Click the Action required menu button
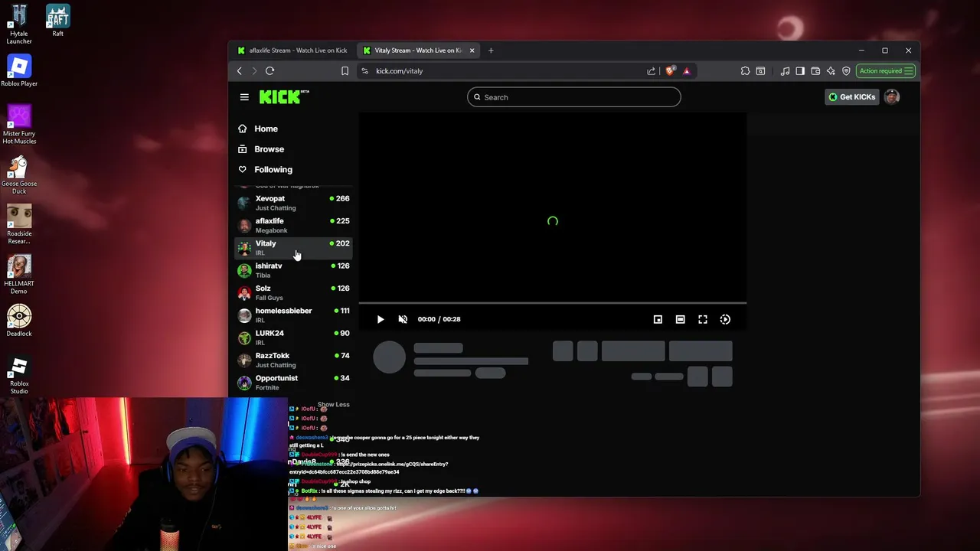Screen dimensions: 980x551 tap(886, 71)
